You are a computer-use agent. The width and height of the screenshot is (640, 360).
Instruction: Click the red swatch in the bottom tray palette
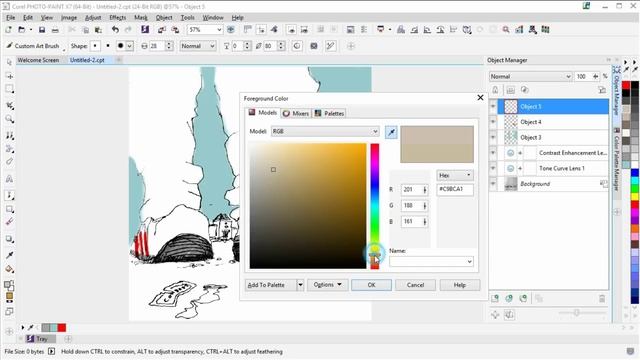point(62,328)
